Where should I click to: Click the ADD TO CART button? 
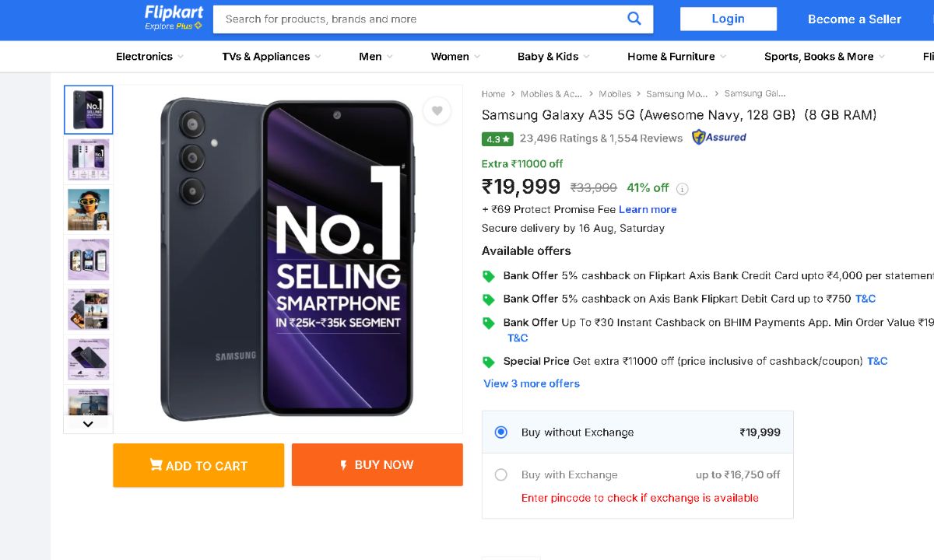198,465
